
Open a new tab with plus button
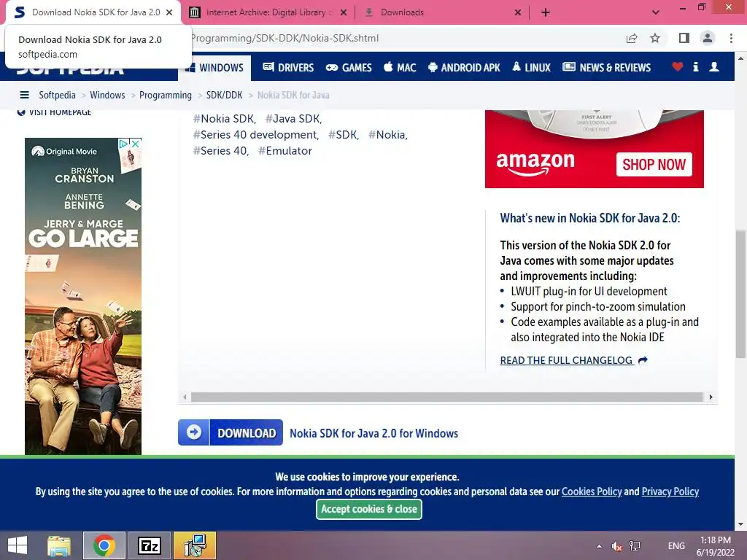(x=546, y=12)
